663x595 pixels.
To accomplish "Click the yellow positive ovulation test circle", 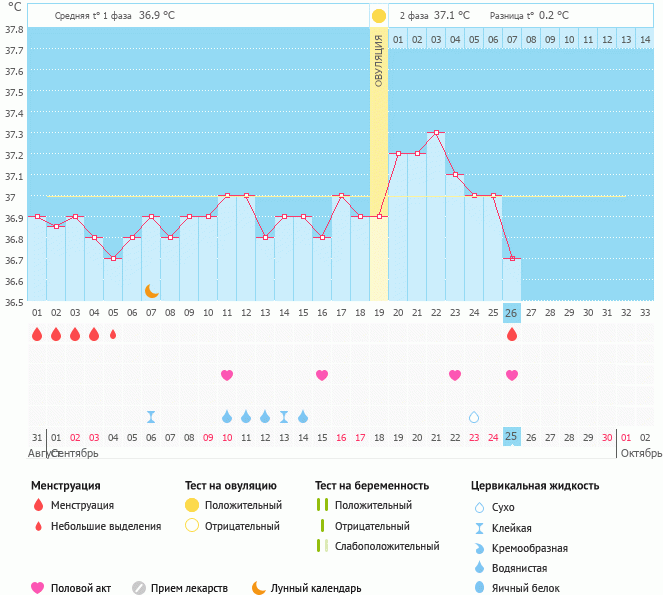I will click(x=379, y=16).
